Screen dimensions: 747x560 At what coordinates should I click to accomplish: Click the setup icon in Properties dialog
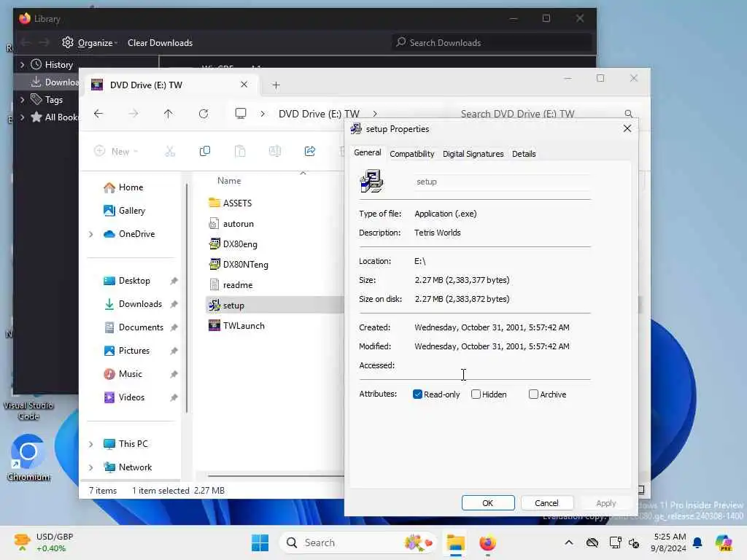pos(371,181)
